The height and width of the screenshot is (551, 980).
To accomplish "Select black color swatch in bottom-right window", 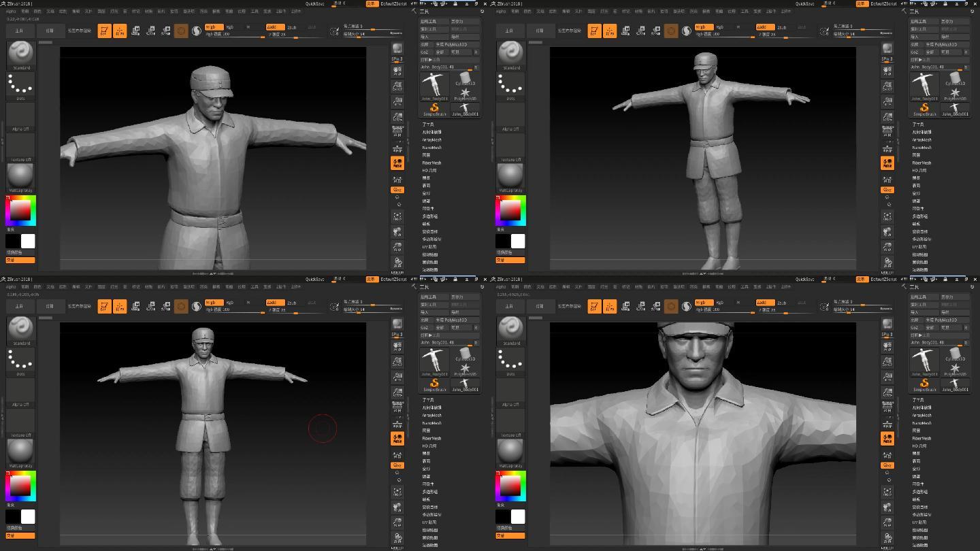I will tap(504, 516).
